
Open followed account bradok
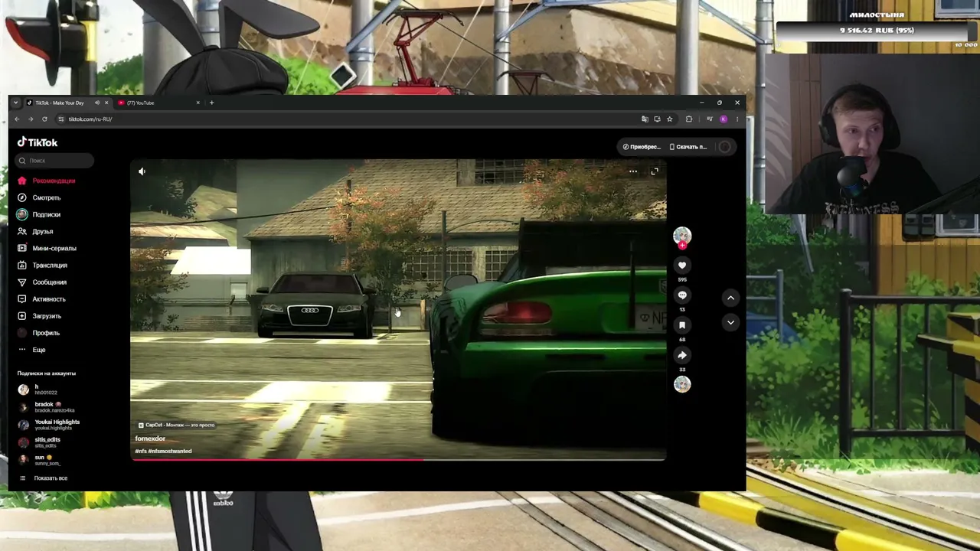(x=54, y=407)
